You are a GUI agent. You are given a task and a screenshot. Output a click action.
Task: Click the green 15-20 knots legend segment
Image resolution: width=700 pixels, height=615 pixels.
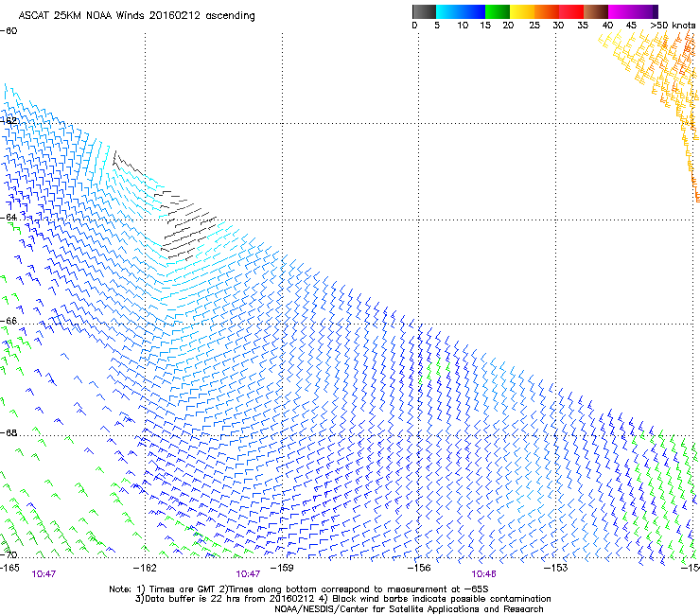point(498,11)
